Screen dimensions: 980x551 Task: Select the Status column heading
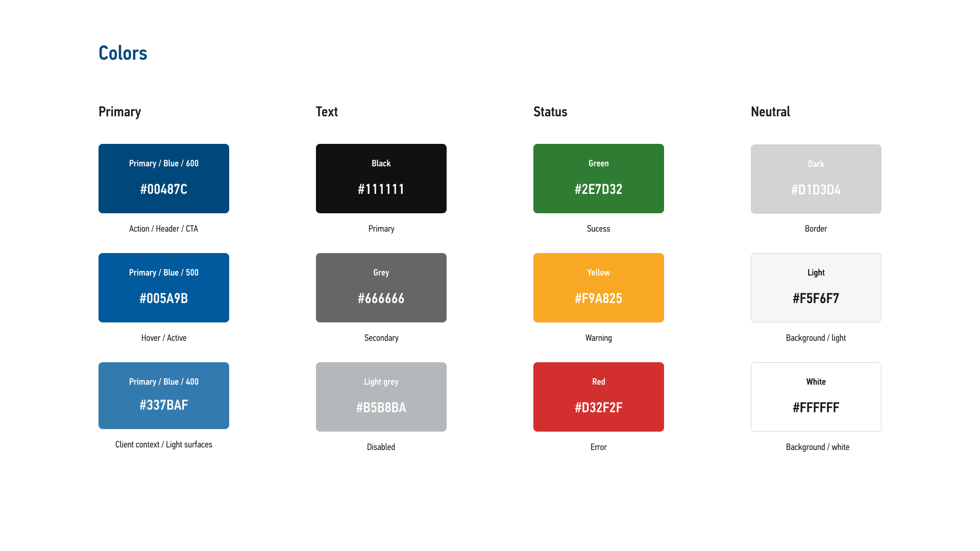550,112
